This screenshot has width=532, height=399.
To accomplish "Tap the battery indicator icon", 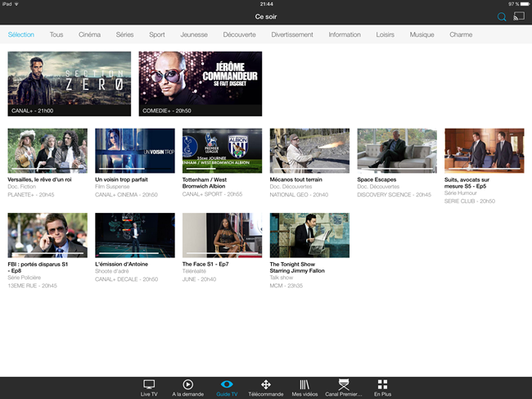I will [525, 4].
